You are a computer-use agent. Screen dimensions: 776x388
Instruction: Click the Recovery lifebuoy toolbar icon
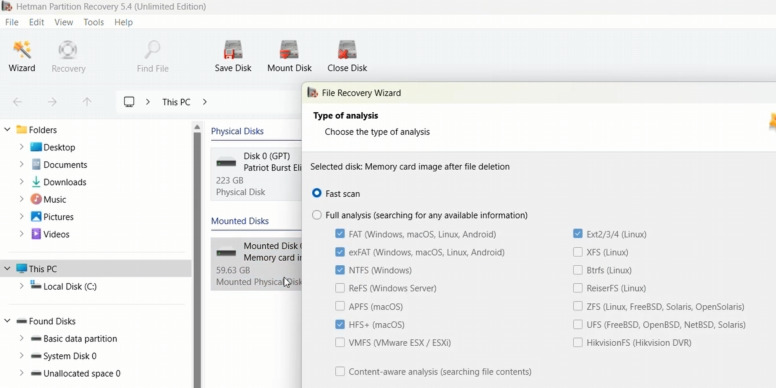pos(68,49)
